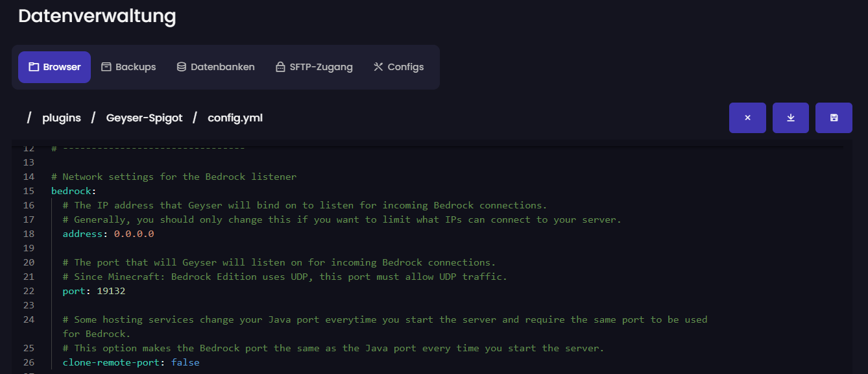Viewport: 868px width, 374px height.
Task: Click the folder icon on the Browser tab
Action: tap(34, 67)
